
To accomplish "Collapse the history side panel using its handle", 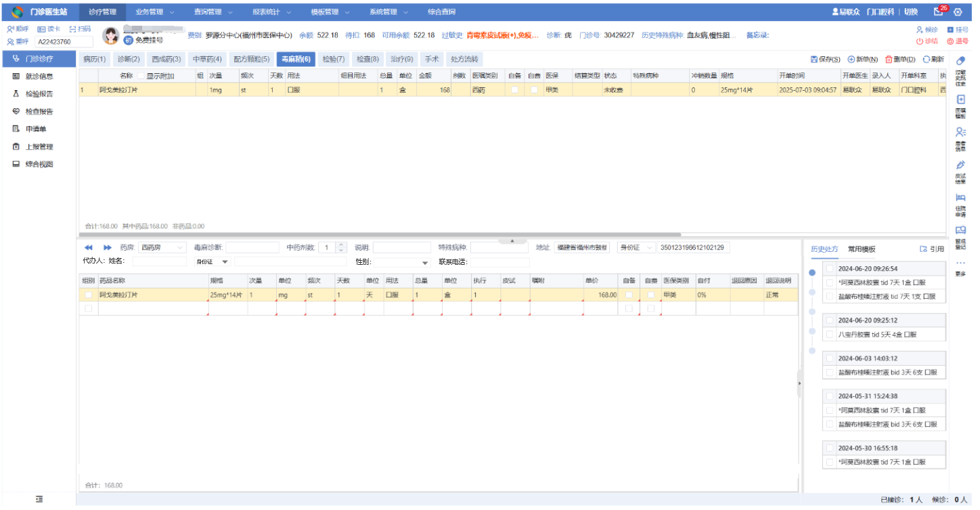I will (799, 383).
